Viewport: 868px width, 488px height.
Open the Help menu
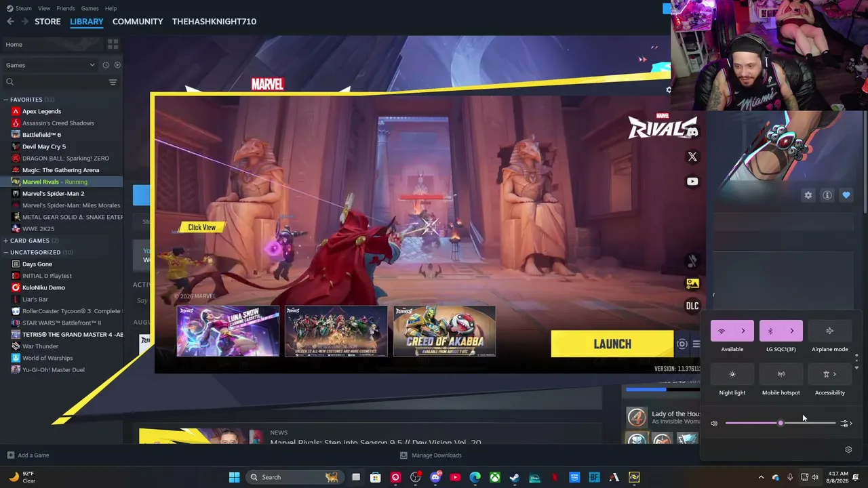point(111,8)
